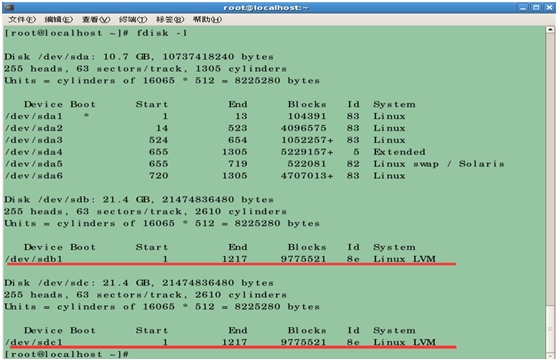Click the scrollbar up arrow
Screen dimensions: 558x361
tap(550, 30)
